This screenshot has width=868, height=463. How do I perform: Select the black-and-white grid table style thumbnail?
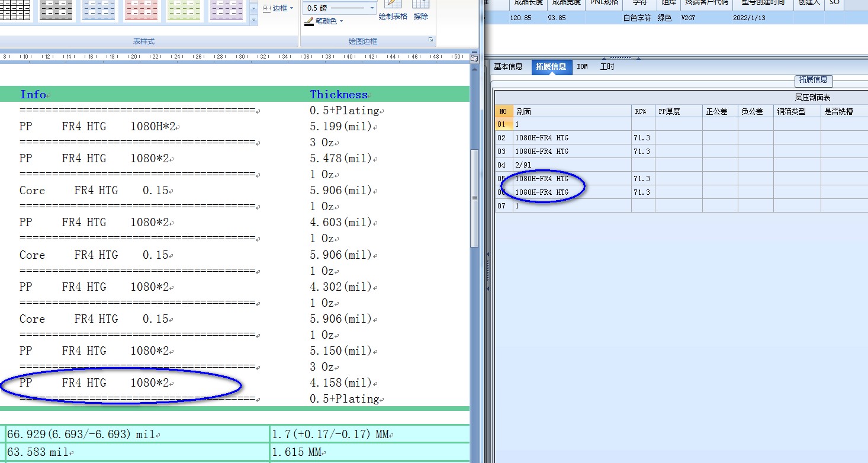tap(15, 10)
